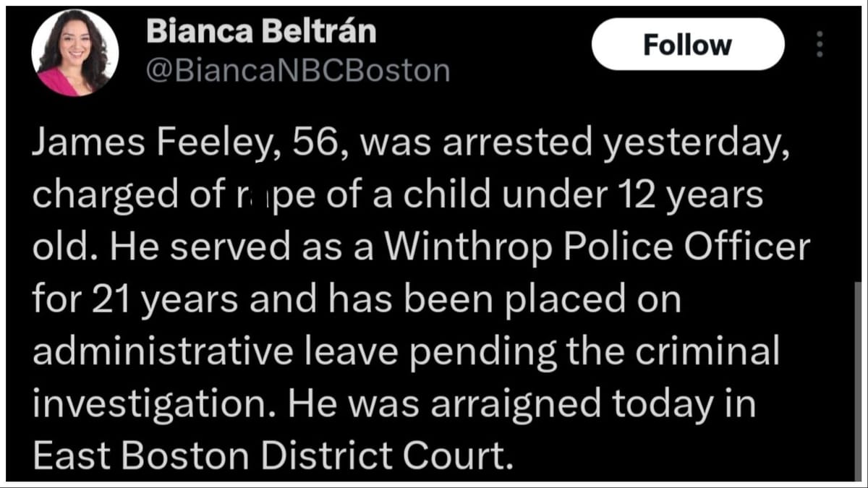Open the more actions menu on the tweet
This screenshot has height=488, width=868.
click(820, 45)
